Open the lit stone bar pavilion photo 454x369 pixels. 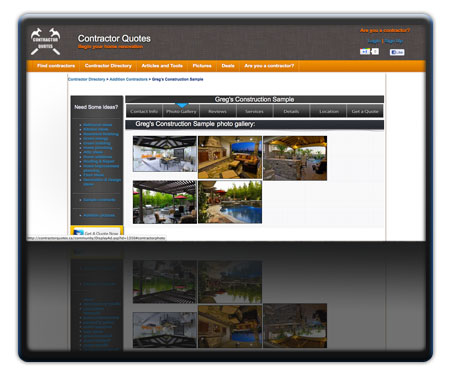coord(295,158)
